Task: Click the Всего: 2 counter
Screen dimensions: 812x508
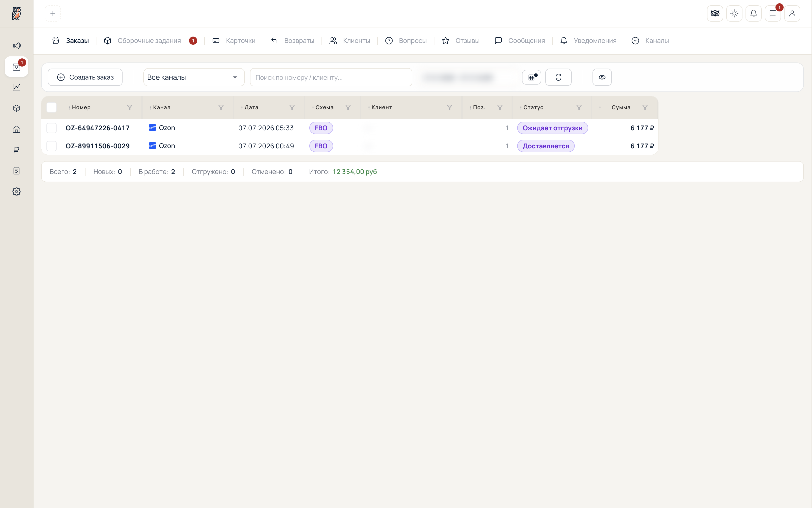Action: click(x=63, y=172)
